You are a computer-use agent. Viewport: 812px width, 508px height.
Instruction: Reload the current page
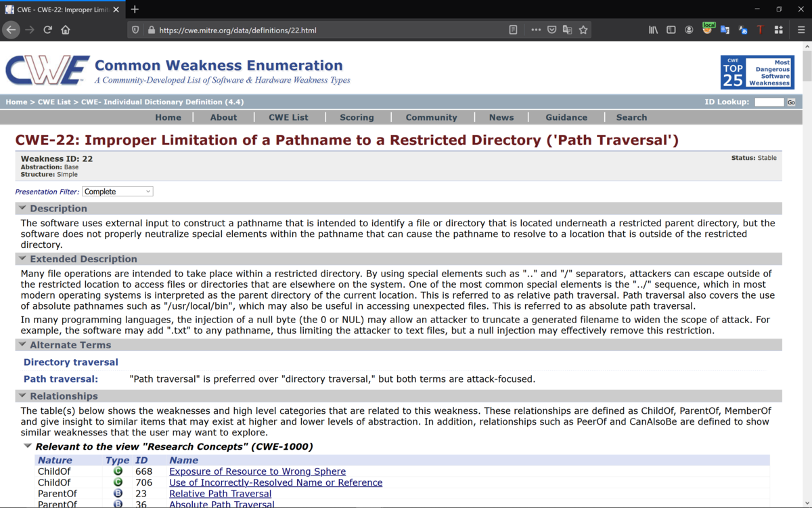(x=47, y=30)
